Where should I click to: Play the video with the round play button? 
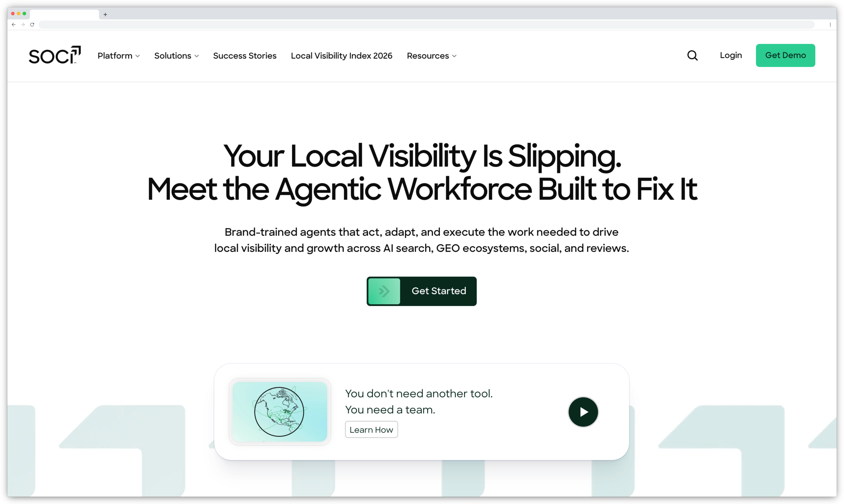[x=583, y=412]
